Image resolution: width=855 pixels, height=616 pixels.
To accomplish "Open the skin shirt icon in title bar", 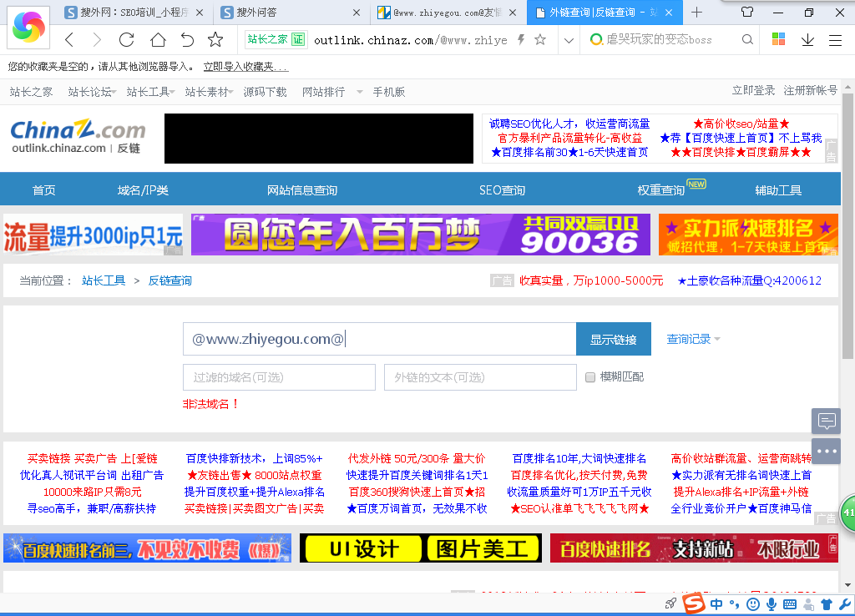I will (x=747, y=12).
